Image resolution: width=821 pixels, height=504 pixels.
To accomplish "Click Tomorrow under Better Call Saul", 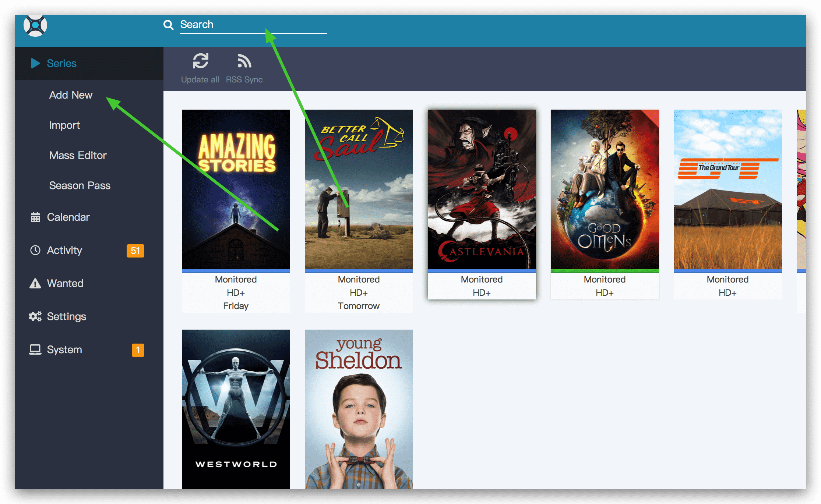I will point(359,306).
